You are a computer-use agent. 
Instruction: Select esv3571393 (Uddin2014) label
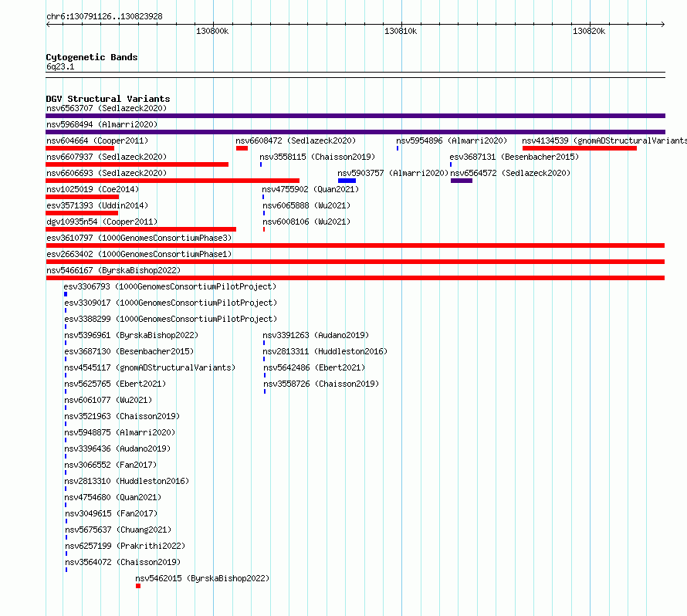click(x=97, y=205)
